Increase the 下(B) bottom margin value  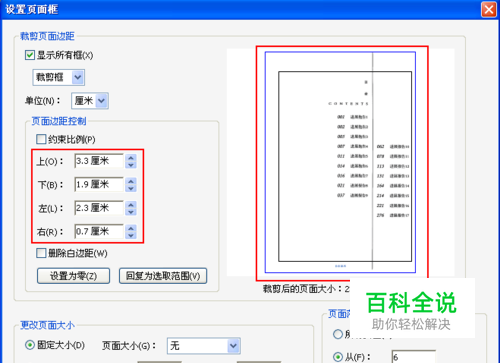pos(131,181)
